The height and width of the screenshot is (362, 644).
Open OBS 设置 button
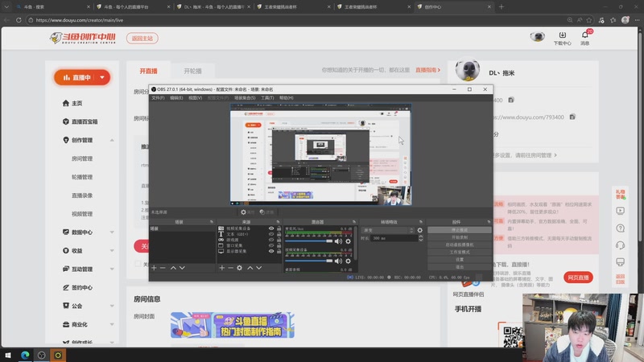tap(459, 259)
